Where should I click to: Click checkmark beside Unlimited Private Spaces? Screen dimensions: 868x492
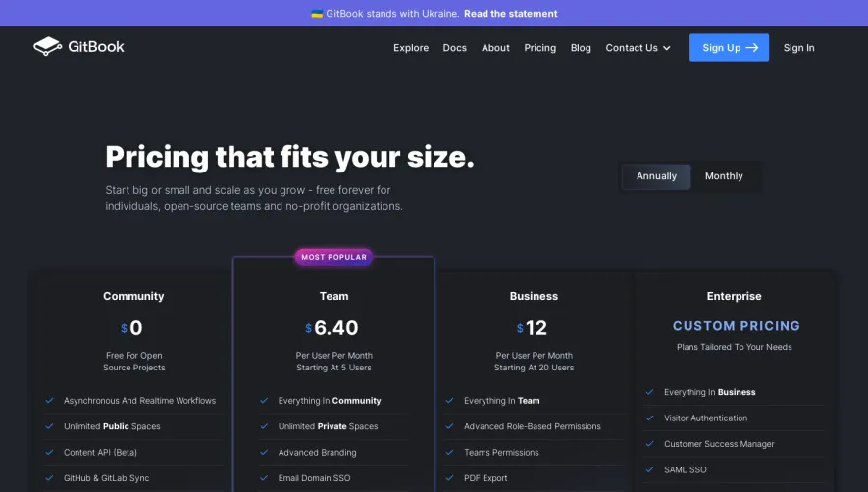pos(264,426)
